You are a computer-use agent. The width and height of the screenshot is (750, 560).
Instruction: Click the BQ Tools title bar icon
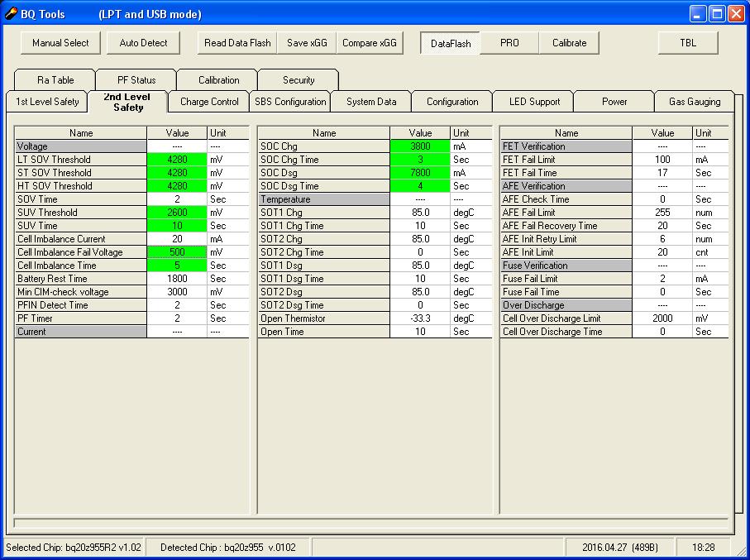[11, 13]
